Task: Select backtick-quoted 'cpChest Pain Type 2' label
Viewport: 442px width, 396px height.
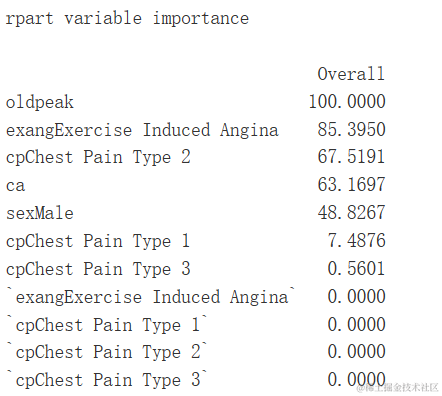Action: 108,352
